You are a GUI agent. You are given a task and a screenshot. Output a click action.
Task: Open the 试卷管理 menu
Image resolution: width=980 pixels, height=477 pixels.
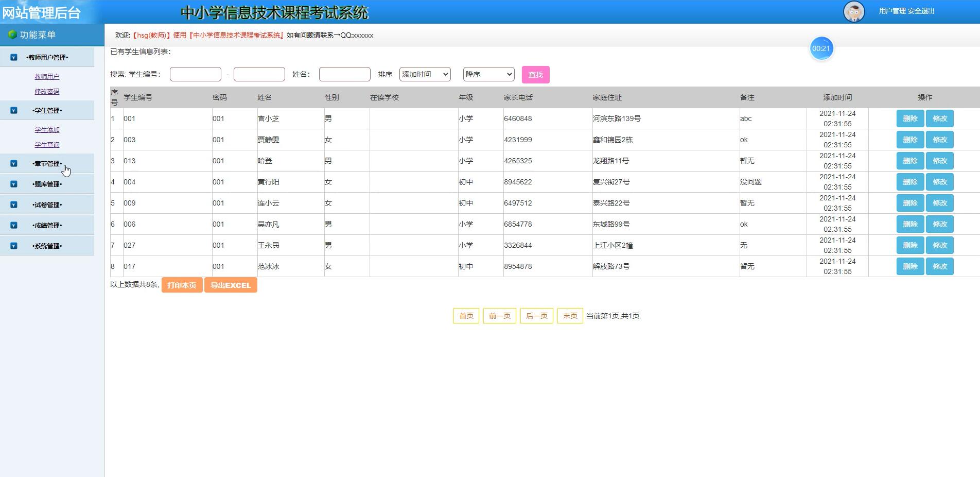pos(46,205)
